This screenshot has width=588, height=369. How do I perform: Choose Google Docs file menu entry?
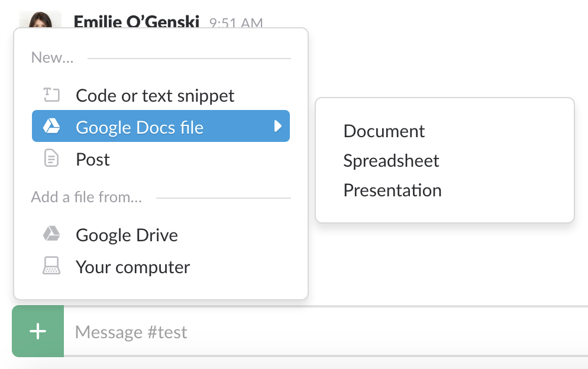(x=161, y=126)
